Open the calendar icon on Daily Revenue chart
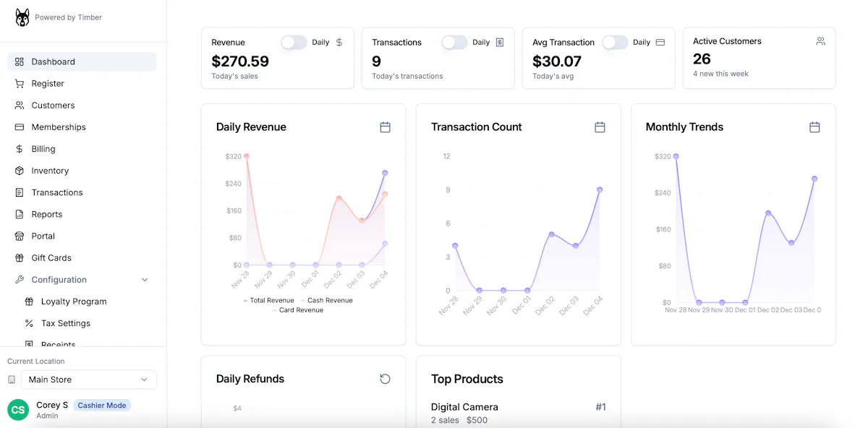Viewport: 868px width, 428px height. click(385, 127)
